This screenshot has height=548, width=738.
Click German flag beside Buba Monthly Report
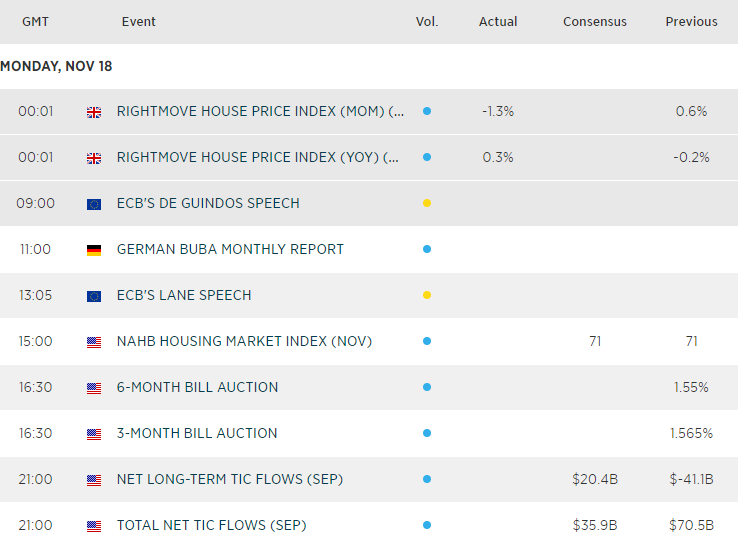pos(94,250)
